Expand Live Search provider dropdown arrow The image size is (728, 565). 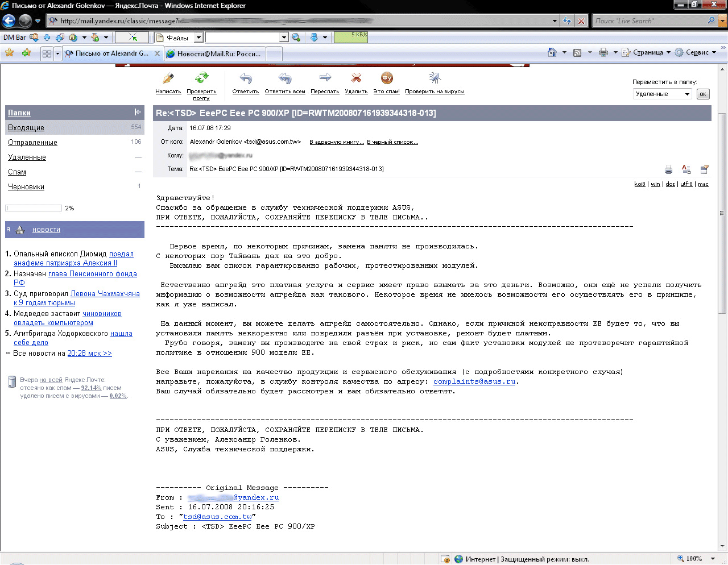click(722, 21)
